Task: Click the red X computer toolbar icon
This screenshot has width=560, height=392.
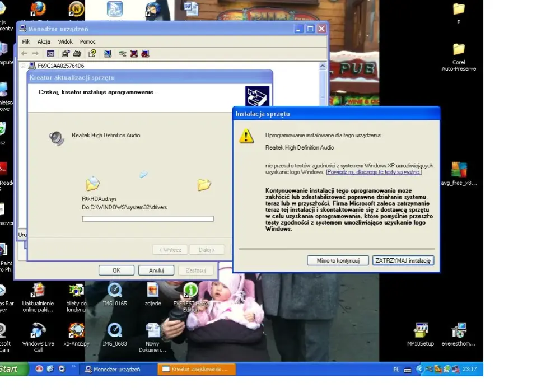Action: point(134,54)
